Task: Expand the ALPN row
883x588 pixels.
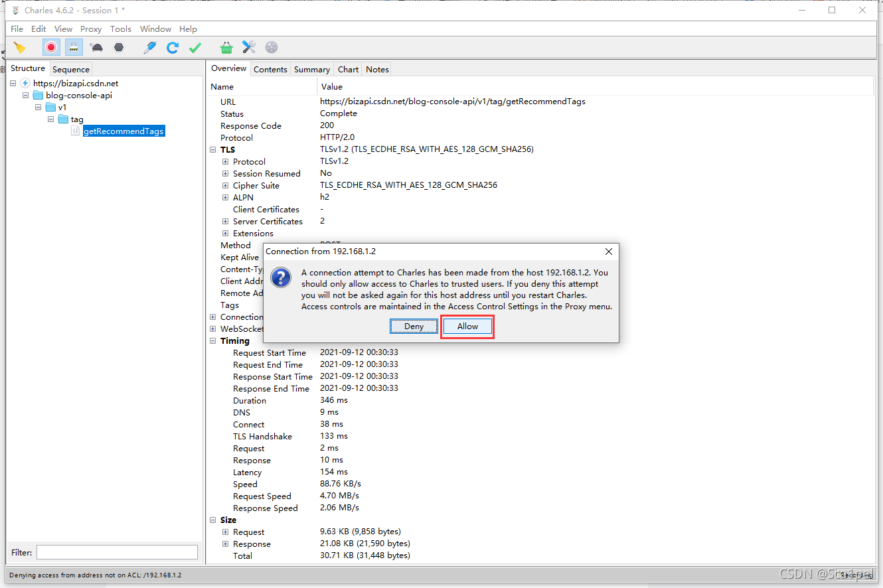Action: 226,198
